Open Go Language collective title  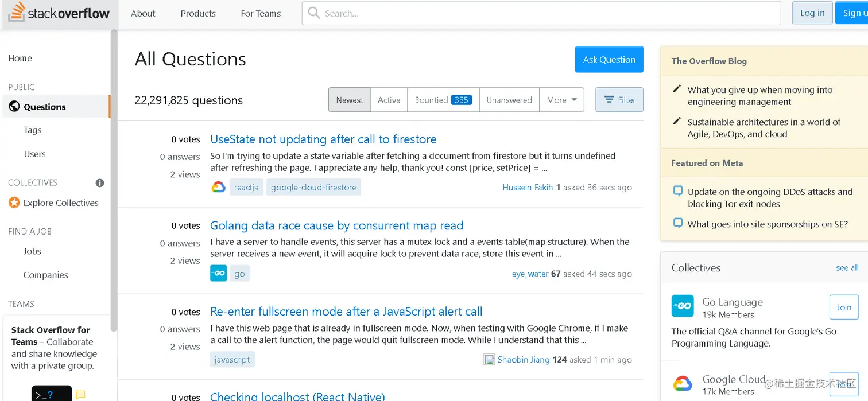(733, 302)
